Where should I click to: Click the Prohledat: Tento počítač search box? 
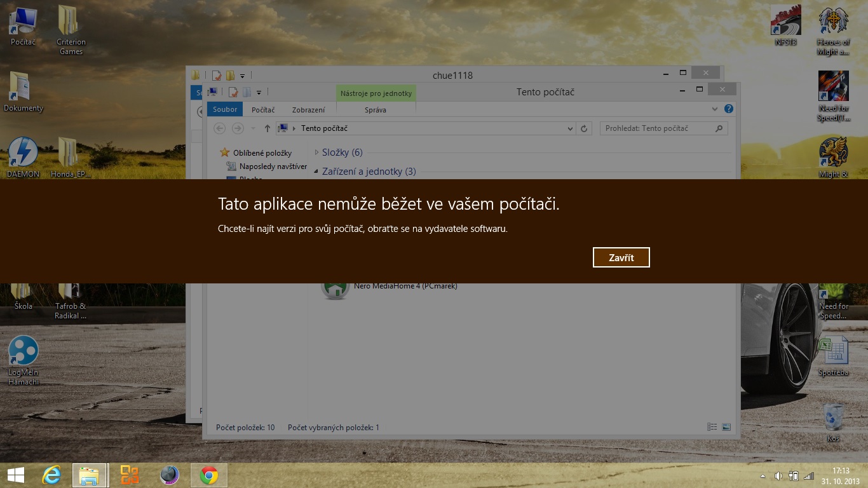tap(657, 128)
